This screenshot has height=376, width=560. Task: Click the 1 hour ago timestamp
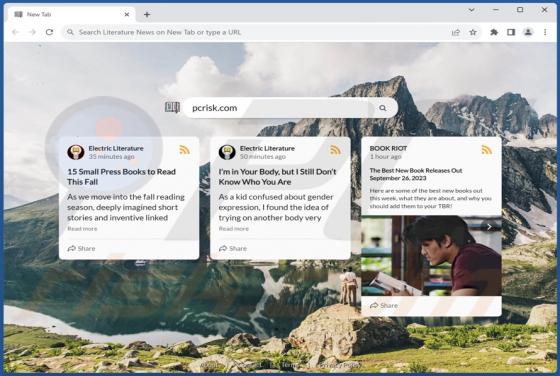(385, 157)
